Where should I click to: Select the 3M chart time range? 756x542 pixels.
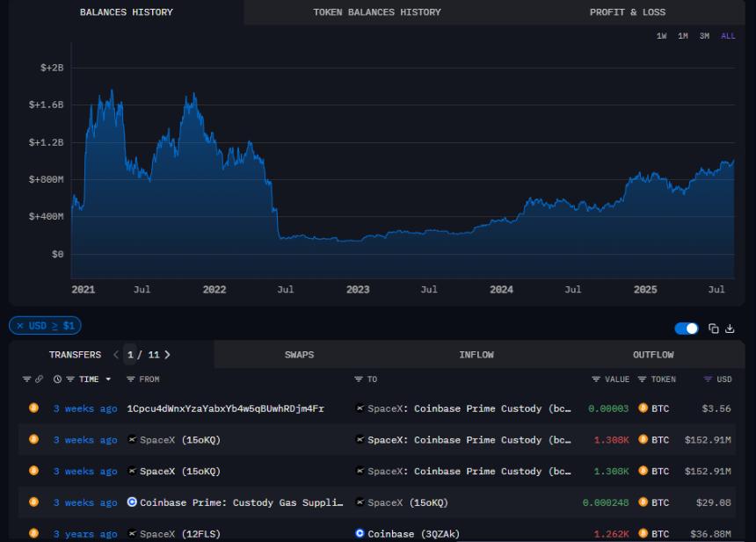click(704, 36)
